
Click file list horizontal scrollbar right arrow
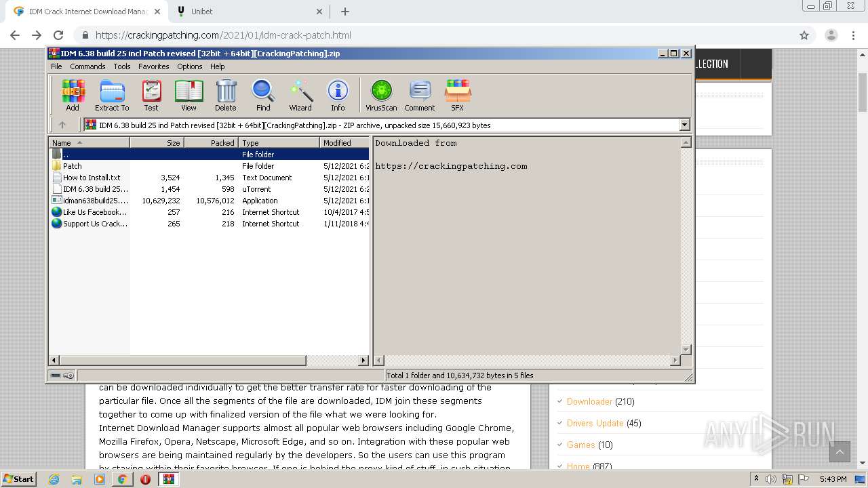pos(363,361)
